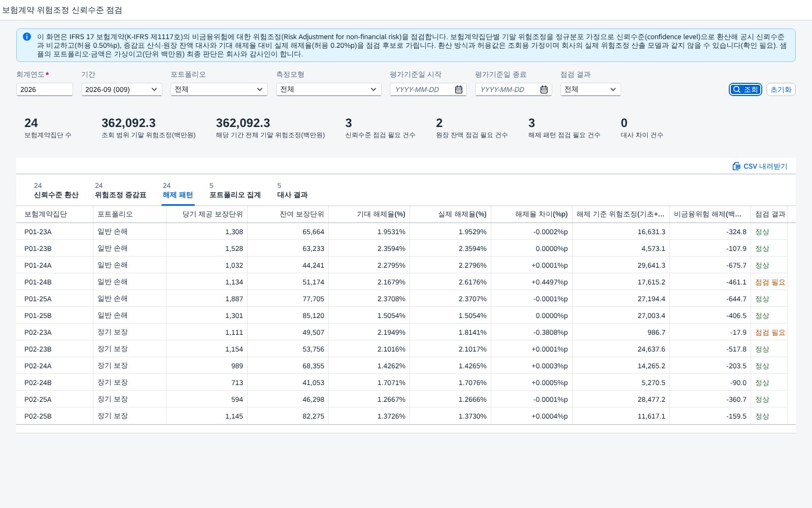Expand the 포트폴리오 dropdown
This screenshot has width=812, height=508.
point(260,89)
